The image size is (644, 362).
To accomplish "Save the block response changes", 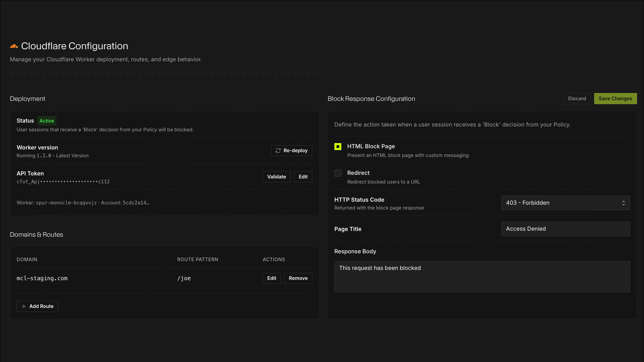I will tap(615, 99).
